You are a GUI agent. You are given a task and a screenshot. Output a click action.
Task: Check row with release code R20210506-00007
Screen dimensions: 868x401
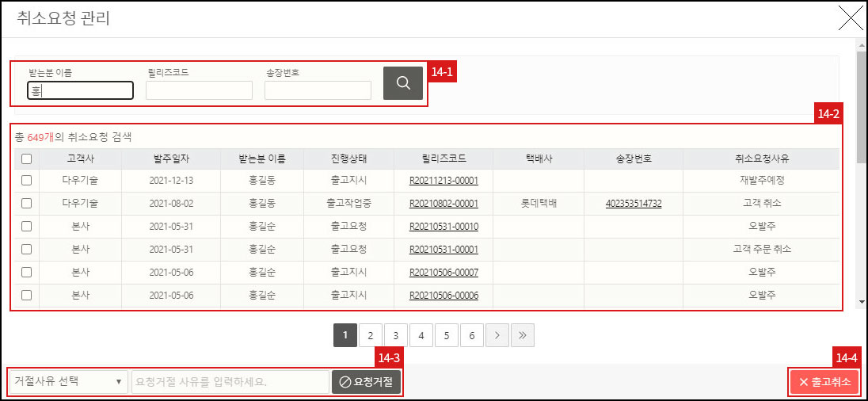pos(27,272)
